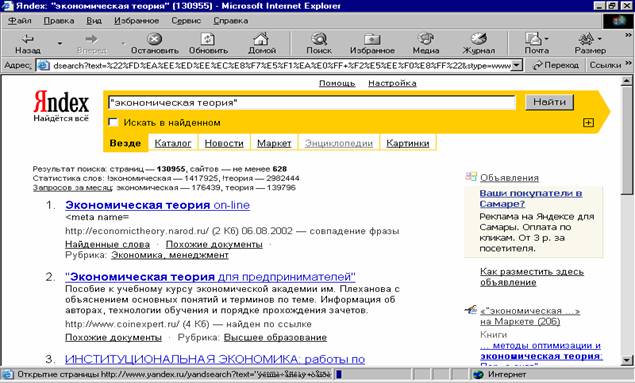
Task: Click the Вперед forward arrow button
Action: click(x=92, y=44)
